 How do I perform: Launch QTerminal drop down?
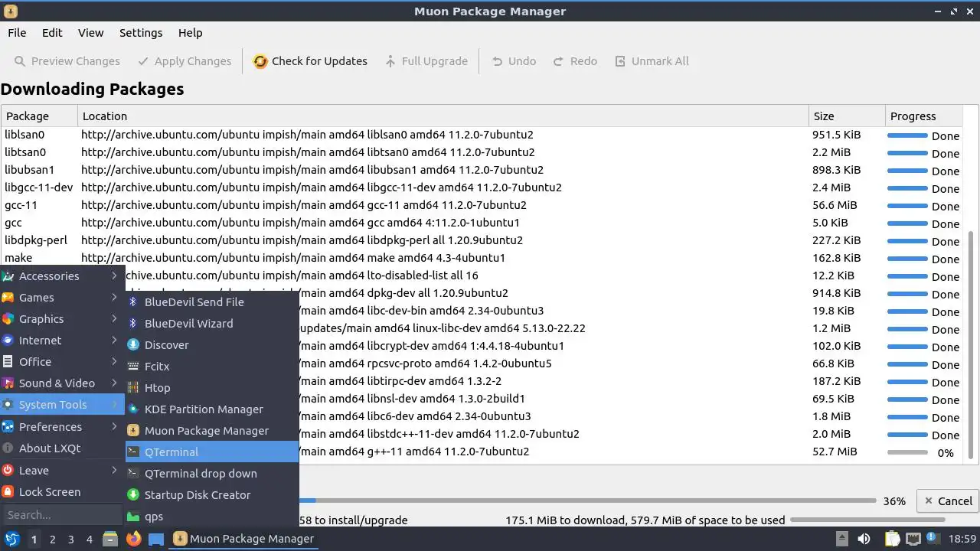212,473
